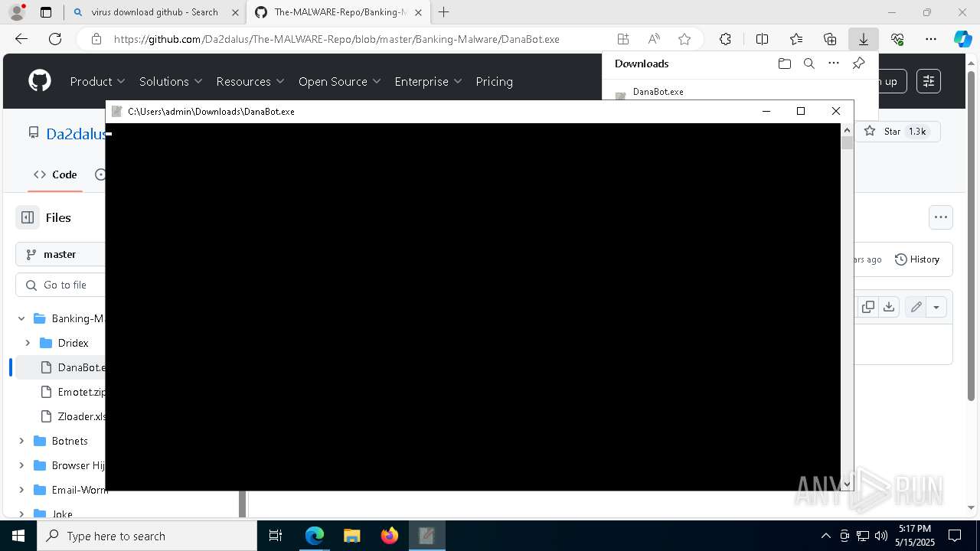980x551 pixels.
Task: Expand the Enterprise menu
Action: click(428, 81)
